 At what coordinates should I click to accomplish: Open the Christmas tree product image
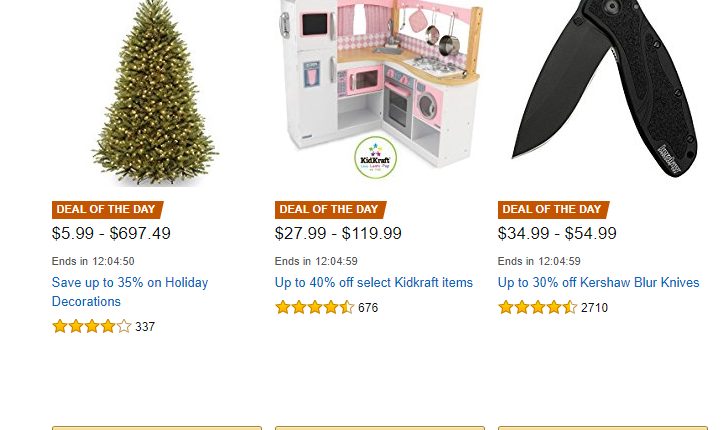[155, 92]
